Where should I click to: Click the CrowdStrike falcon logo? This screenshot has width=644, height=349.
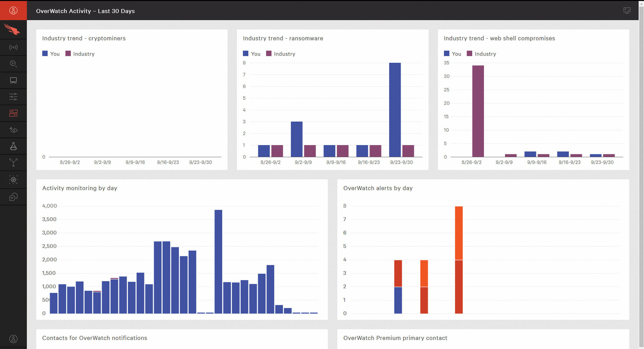[13, 30]
